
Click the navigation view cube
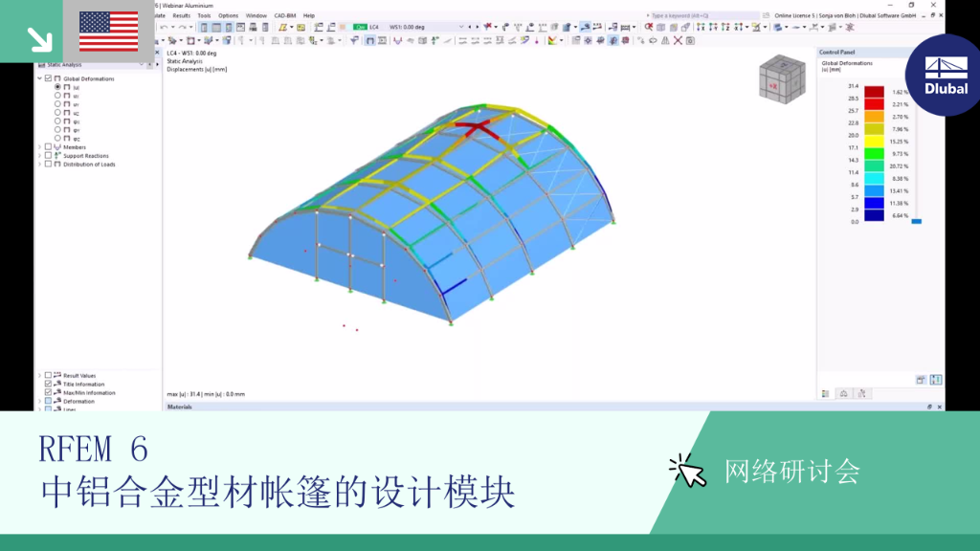tap(782, 78)
